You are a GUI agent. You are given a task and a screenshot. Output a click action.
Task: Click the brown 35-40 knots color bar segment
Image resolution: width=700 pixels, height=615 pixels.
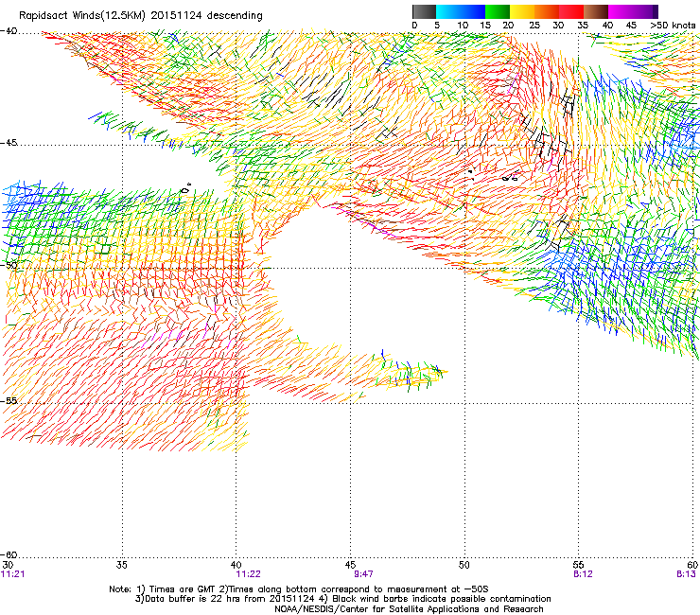(x=596, y=11)
